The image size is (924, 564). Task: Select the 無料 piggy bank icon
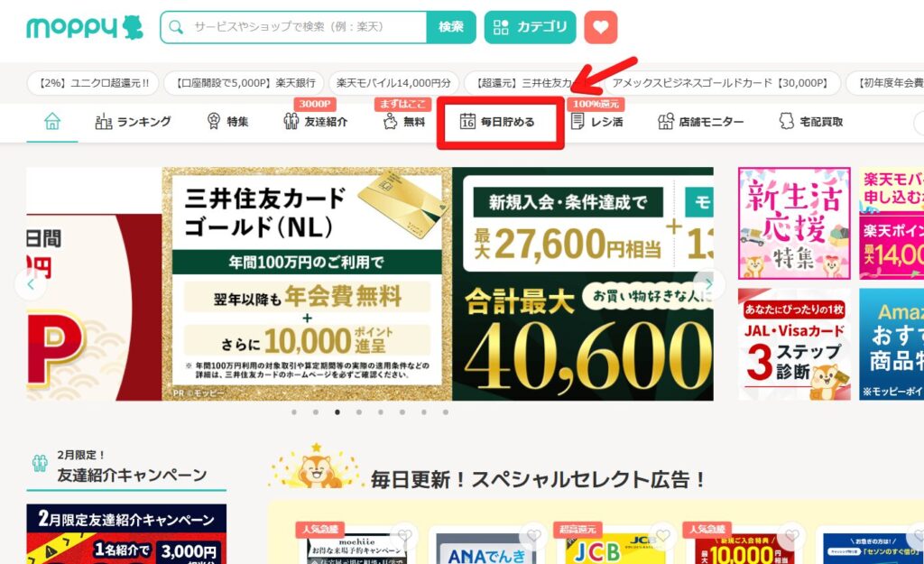[x=390, y=122]
